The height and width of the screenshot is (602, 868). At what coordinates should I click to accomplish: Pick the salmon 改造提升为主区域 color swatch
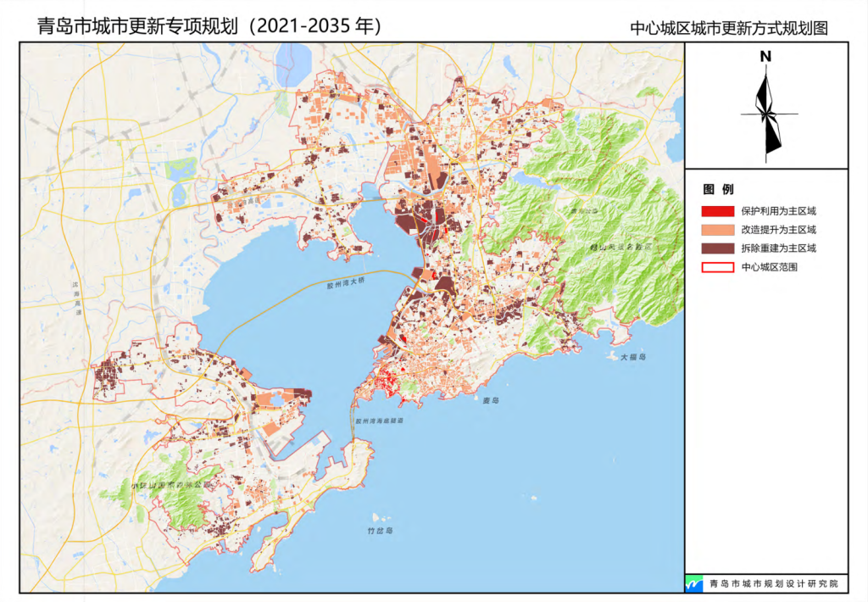point(717,230)
